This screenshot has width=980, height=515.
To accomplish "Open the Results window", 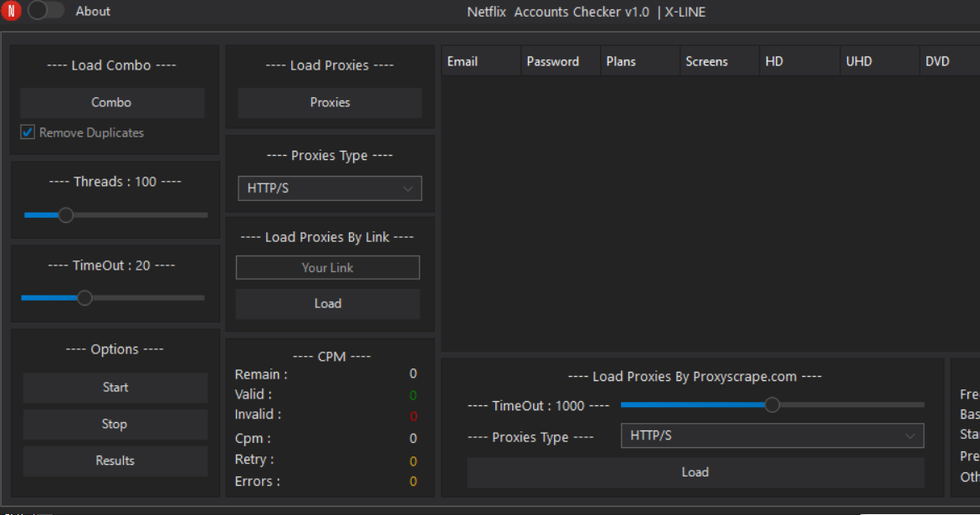I will click(x=115, y=461).
